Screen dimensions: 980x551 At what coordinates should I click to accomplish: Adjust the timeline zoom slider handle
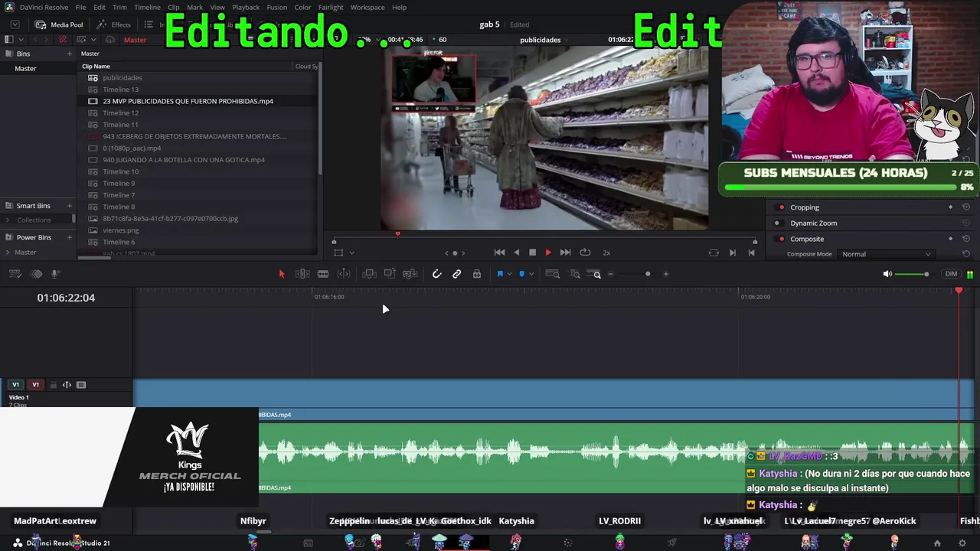tap(648, 274)
